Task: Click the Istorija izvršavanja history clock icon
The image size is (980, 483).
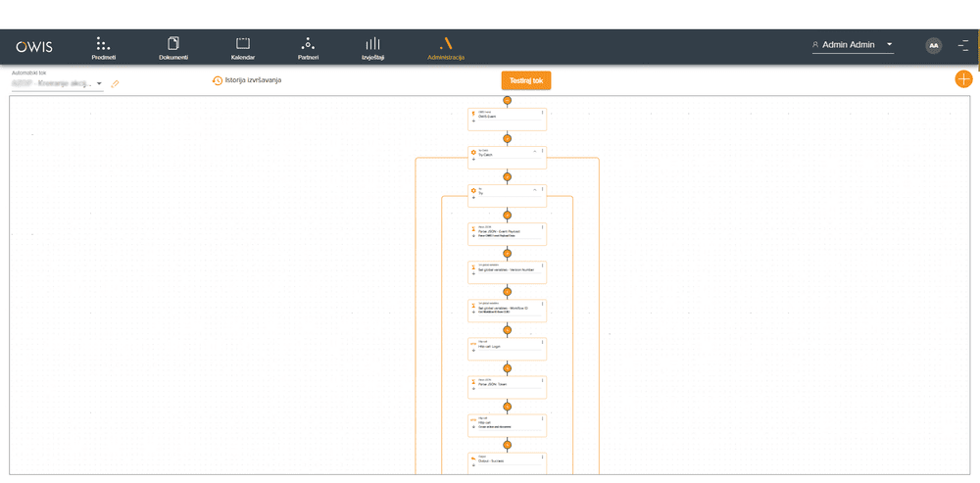Action: point(218,80)
